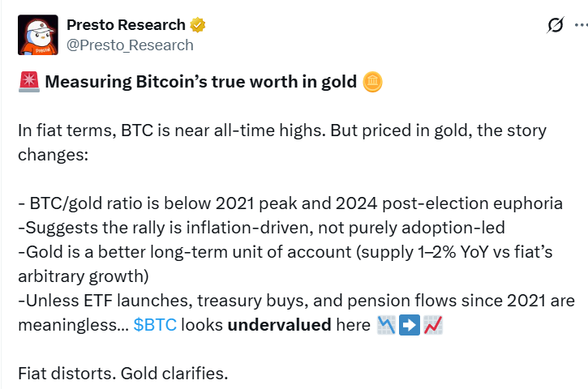Open the three-dot more options menu

click(582, 25)
